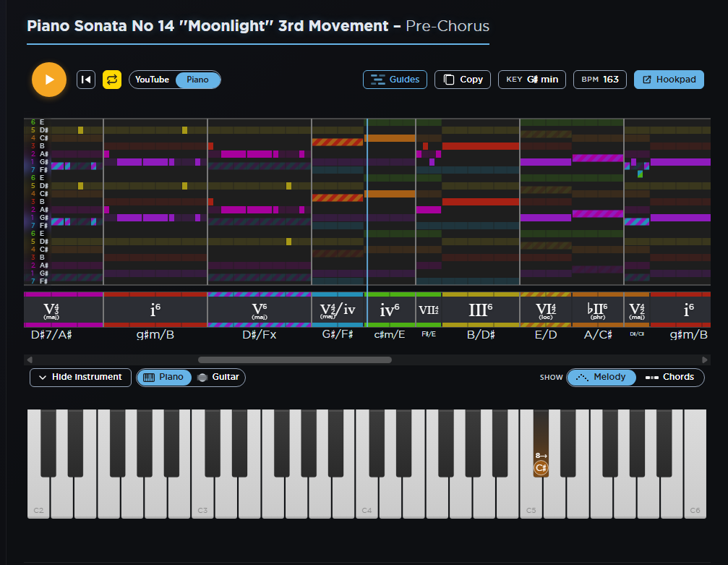Click the D♯/Fx chord label
The width and height of the screenshot is (728, 565).
259,335
